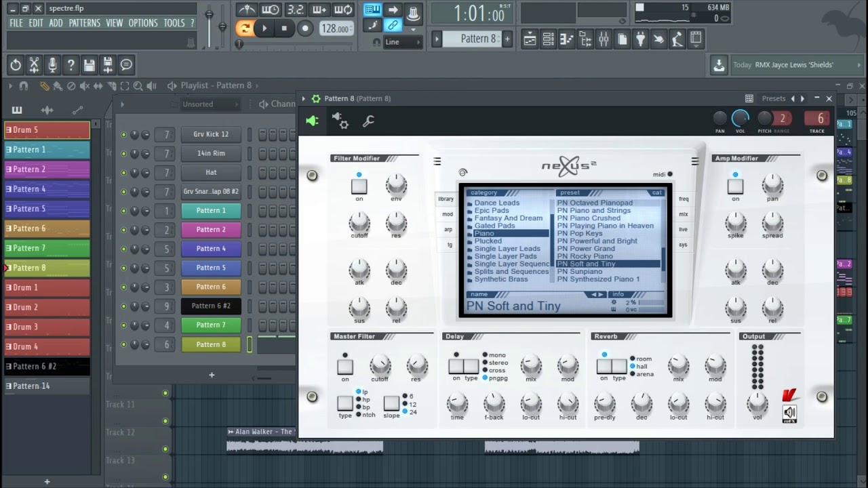Screen dimensions: 868x488
Task: Toggle Amp Modifier on button
Action: 735,186
